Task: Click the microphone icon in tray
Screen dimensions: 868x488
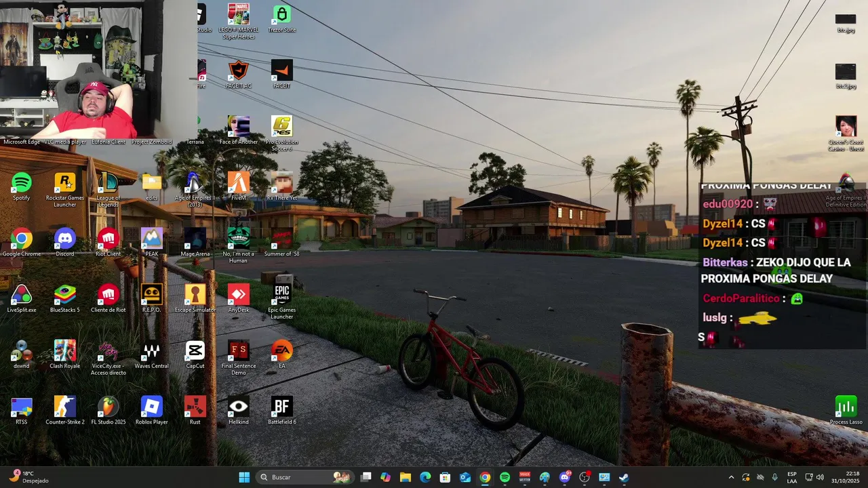Action: [775, 477]
